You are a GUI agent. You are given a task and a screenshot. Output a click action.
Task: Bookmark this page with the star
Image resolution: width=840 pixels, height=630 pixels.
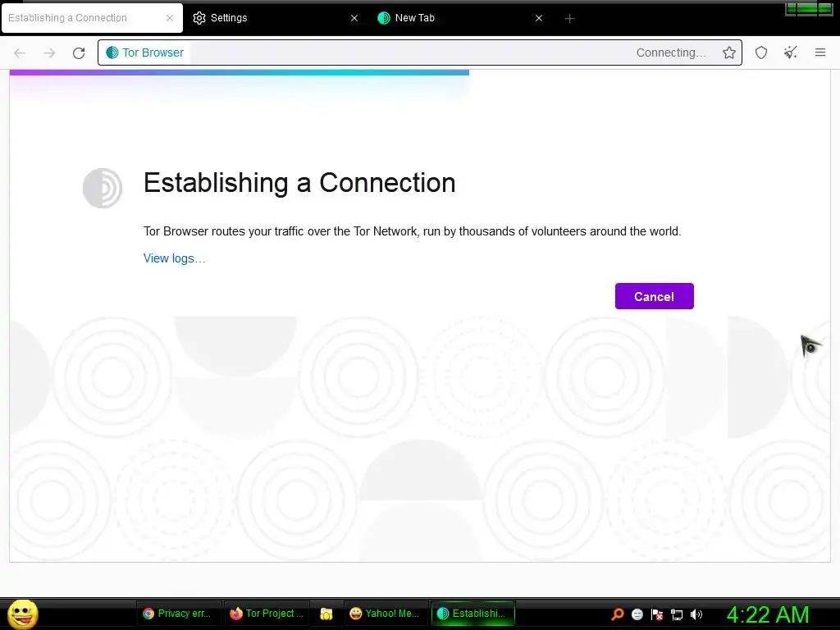pyautogui.click(x=728, y=52)
